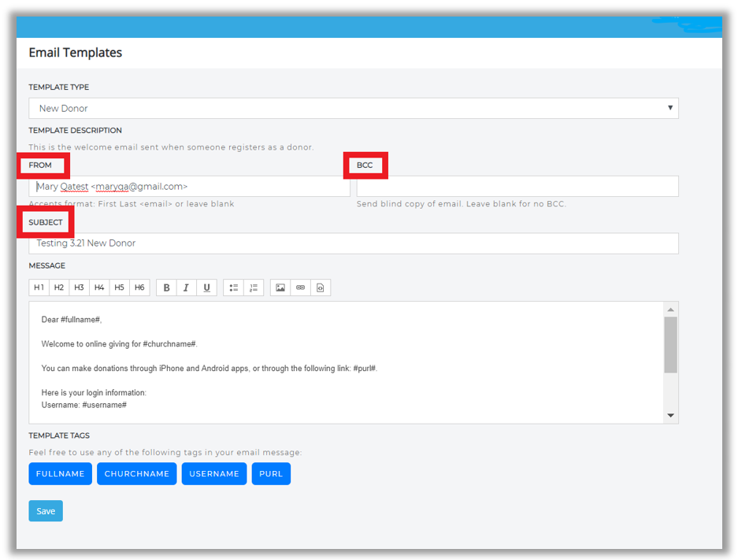Image resolution: width=738 pixels, height=560 pixels.
Task: Click inside the message body editor
Action: pos(347,362)
